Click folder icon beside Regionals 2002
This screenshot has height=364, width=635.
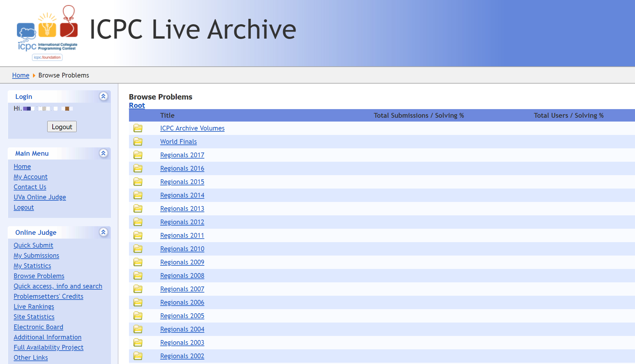point(138,356)
